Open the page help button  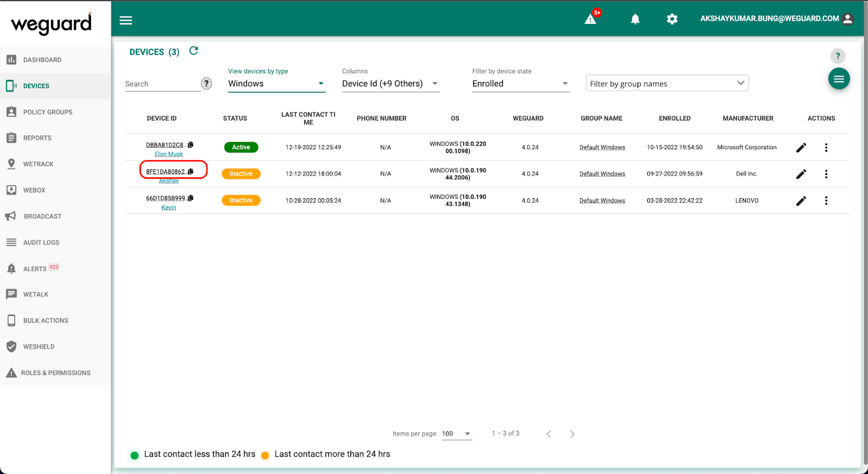tap(838, 56)
